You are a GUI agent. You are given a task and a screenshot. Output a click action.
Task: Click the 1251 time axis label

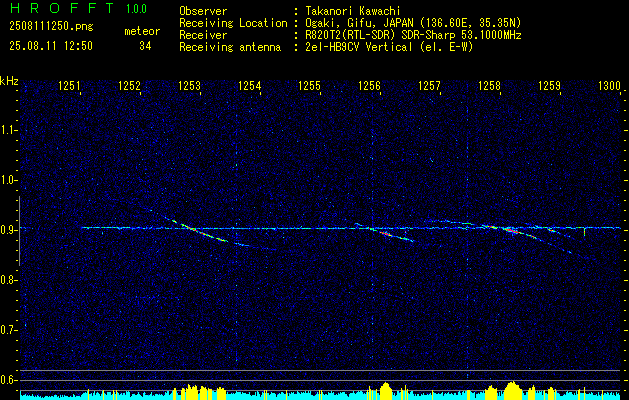click(x=69, y=86)
